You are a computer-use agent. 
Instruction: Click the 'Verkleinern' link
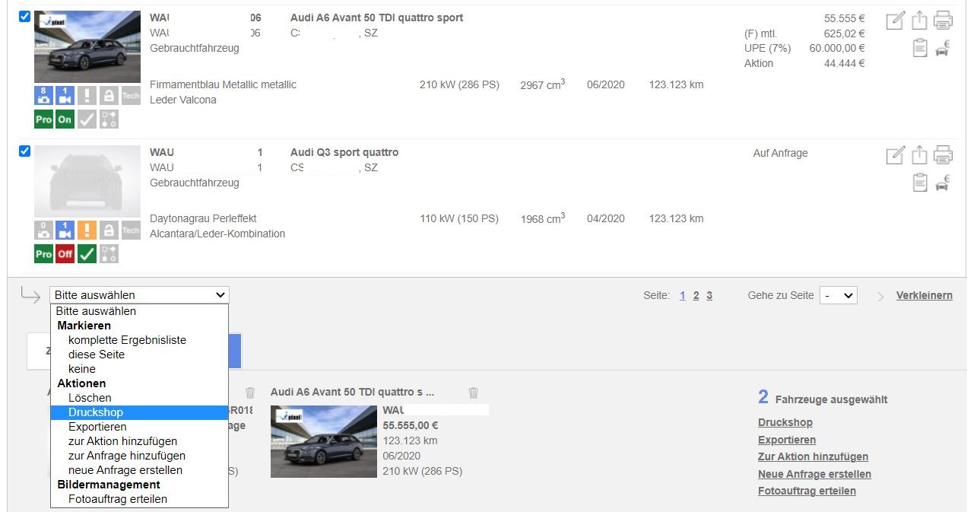[x=924, y=296]
